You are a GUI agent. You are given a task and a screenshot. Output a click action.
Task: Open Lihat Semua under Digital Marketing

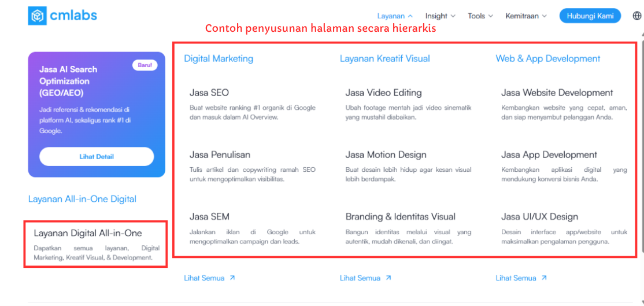204,278
